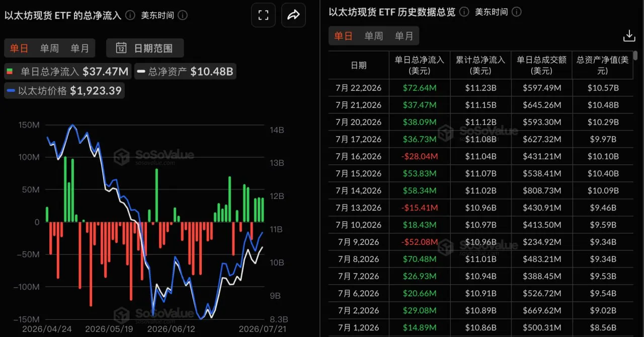Click the table's vertical scrollbar
This screenshot has width=644, height=337.
pos(635,55)
